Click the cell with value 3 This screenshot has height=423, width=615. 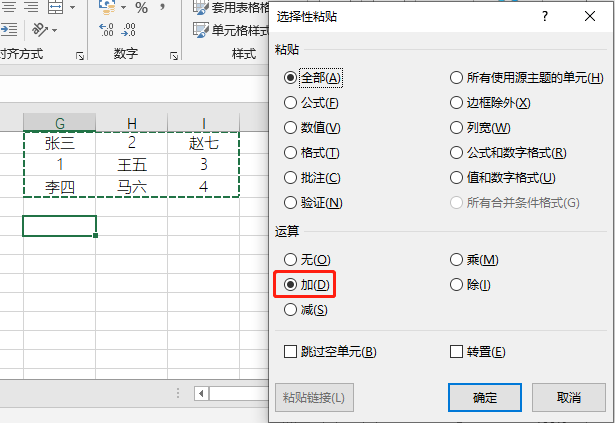[x=204, y=164]
